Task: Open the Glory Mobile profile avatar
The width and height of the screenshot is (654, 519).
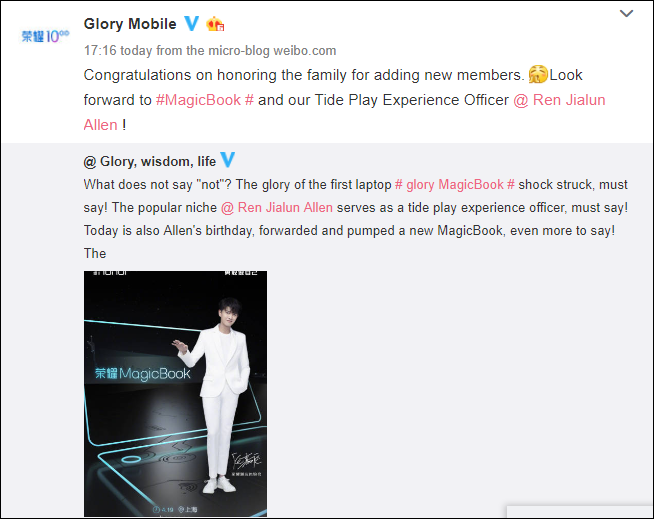Action: coord(45,36)
